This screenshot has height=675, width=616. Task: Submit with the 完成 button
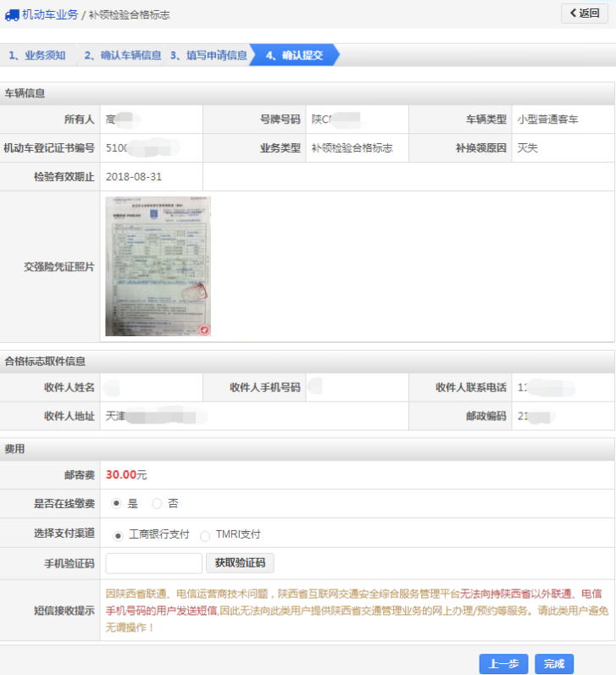[553, 664]
